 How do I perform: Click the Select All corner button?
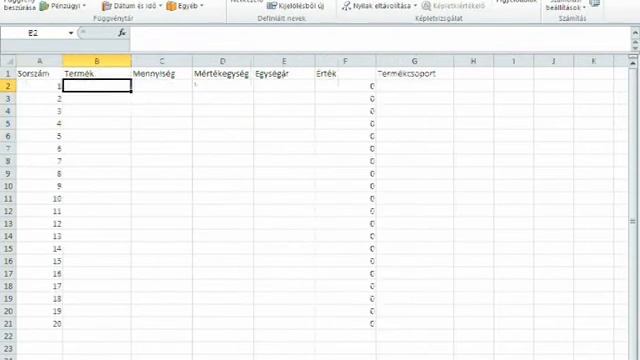(8, 61)
